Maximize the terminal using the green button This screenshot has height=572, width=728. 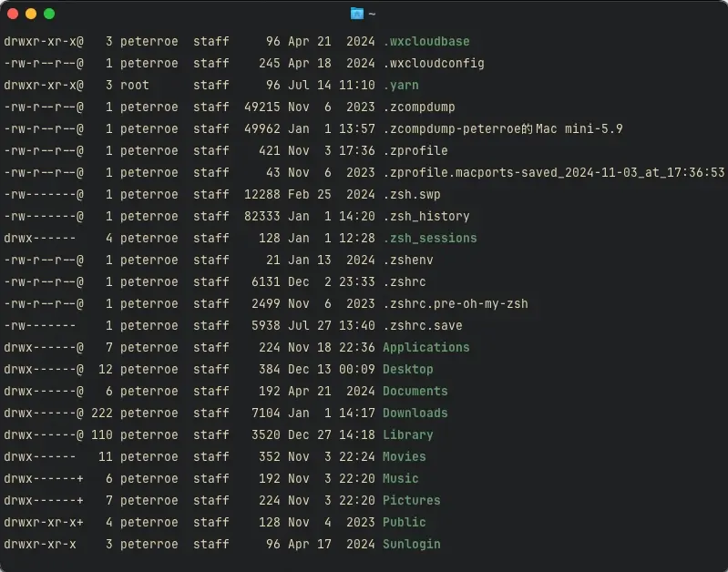pyautogui.click(x=49, y=14)
